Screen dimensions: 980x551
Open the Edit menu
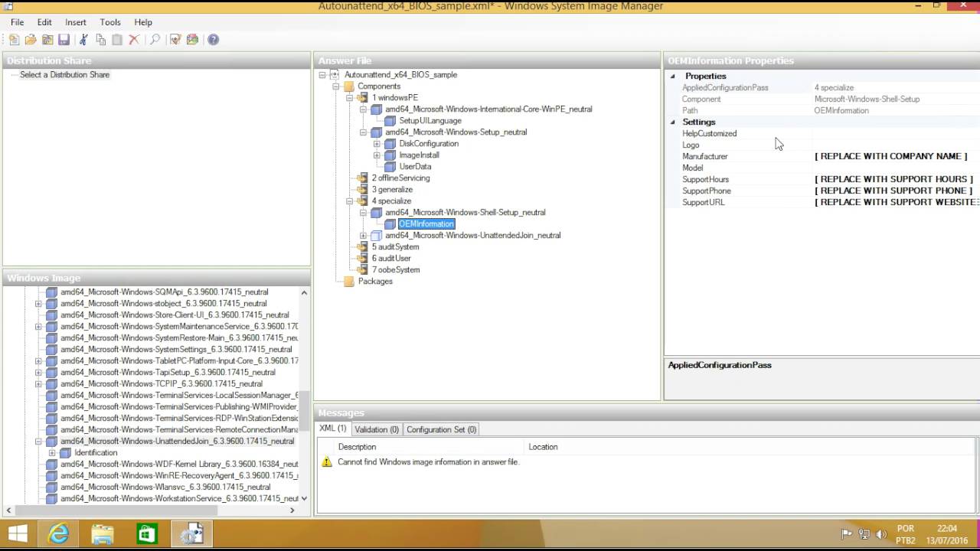44,22
